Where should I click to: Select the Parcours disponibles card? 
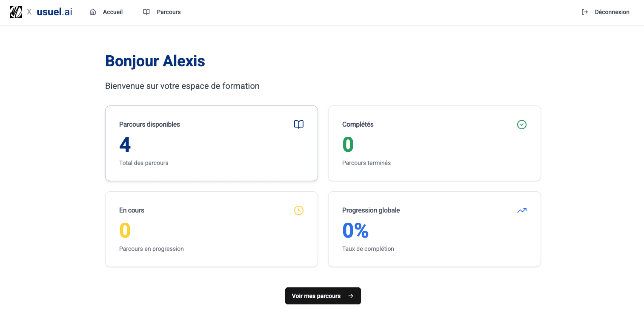tap(212, 143)
